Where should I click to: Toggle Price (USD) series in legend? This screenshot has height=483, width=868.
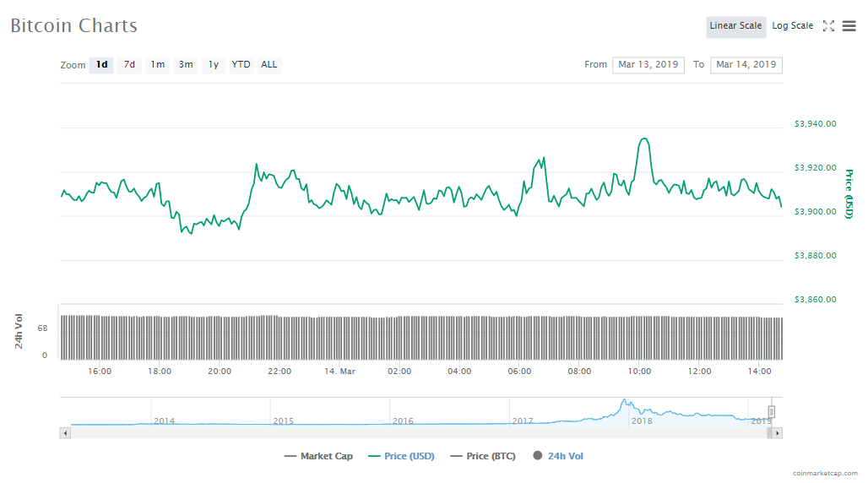point(401,456)
